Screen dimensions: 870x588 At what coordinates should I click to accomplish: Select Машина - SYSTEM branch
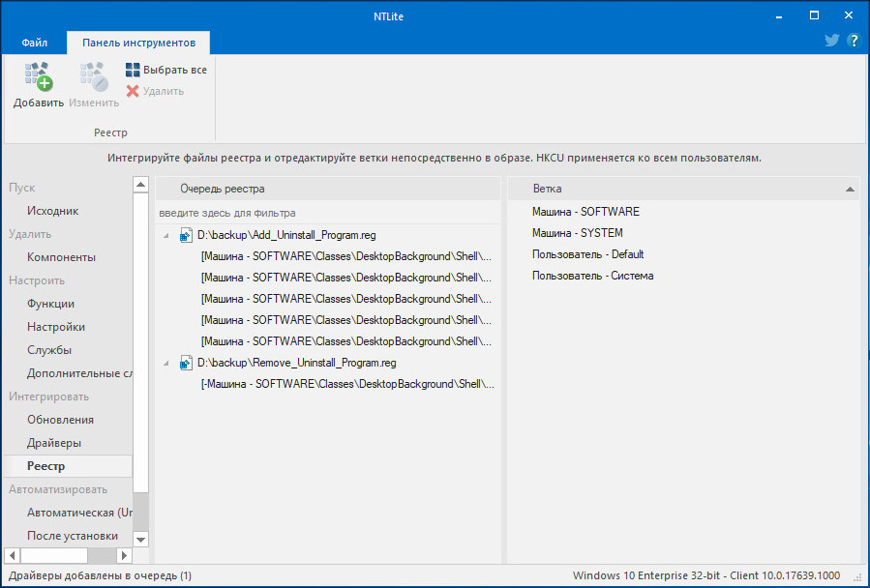coord(577,233)
